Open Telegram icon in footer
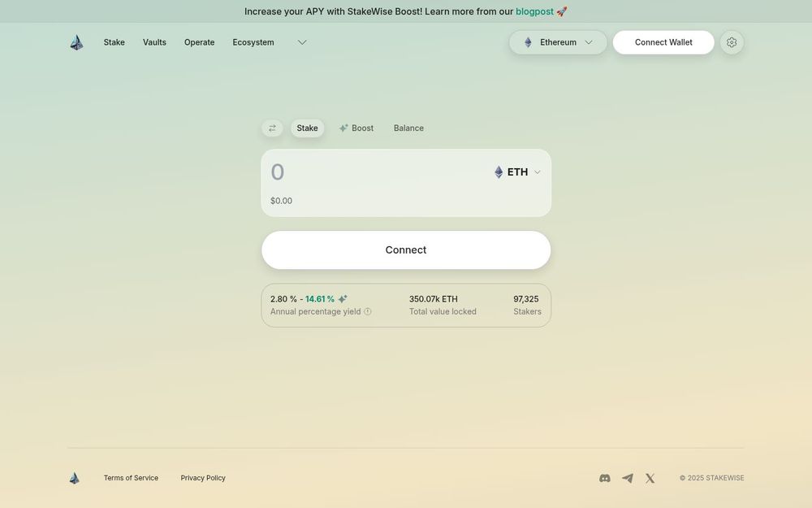 point(628,478)
